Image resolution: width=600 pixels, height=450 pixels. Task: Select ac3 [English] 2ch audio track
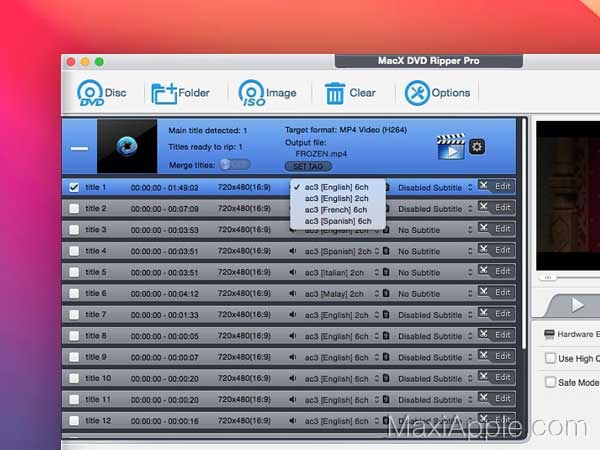[338, 198]
